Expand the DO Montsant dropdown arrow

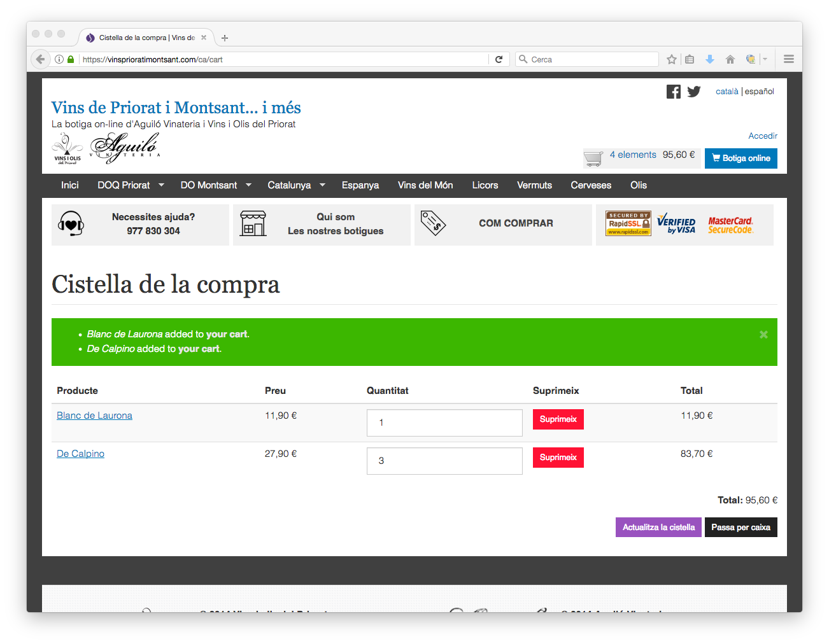[x=248, y=185]
